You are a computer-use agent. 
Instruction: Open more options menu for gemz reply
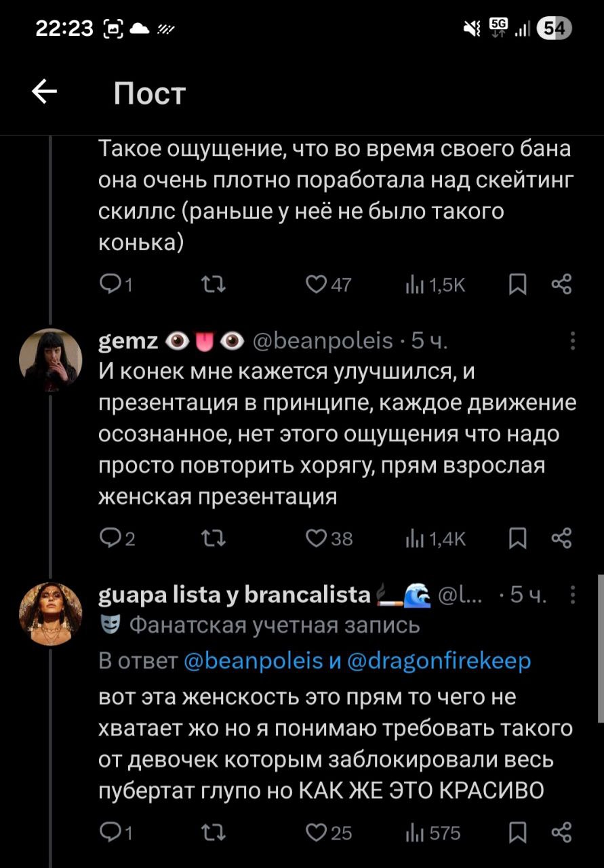coord(573,340)
